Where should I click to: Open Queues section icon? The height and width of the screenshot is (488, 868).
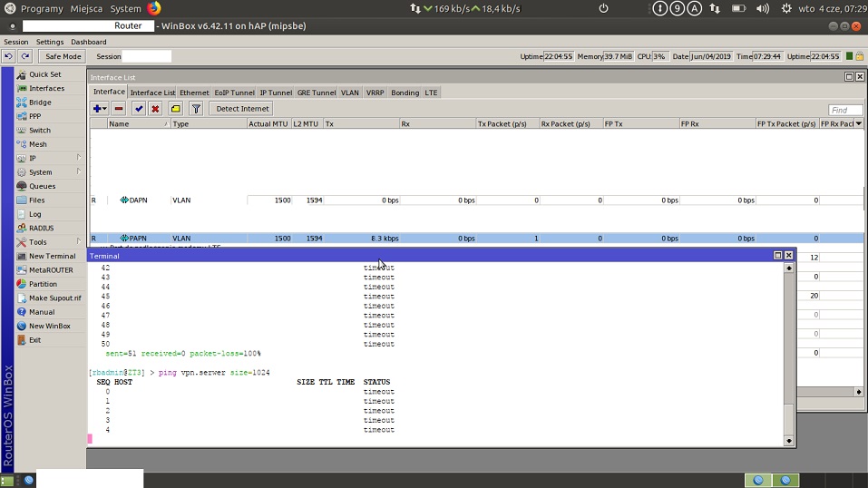pyautogui.click(x=22, y=186)
